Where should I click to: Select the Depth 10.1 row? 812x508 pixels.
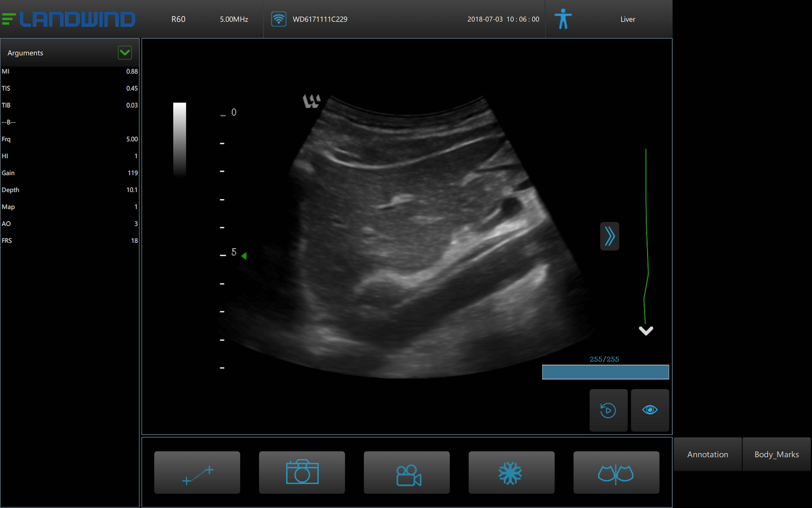pyautogui.click(x=70, y=190)
